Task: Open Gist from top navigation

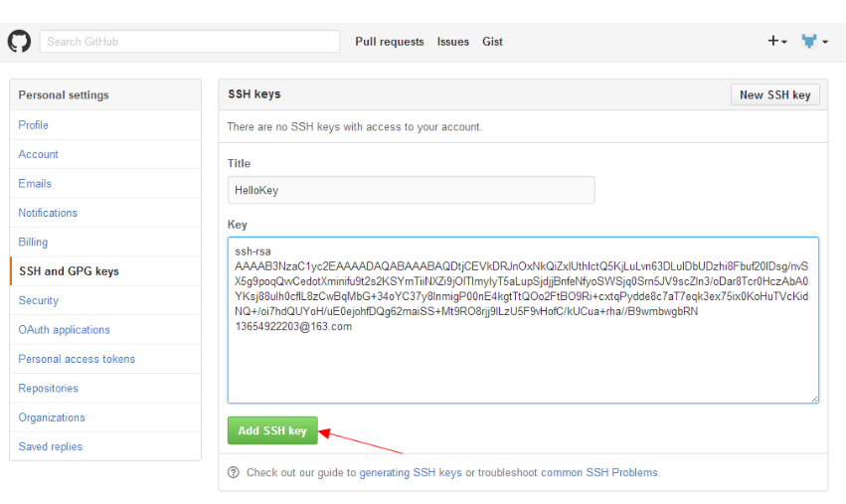Action: point(492,42)
